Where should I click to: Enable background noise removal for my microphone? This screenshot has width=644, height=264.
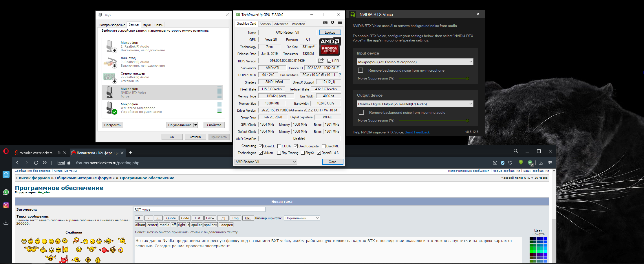[361, 70]
